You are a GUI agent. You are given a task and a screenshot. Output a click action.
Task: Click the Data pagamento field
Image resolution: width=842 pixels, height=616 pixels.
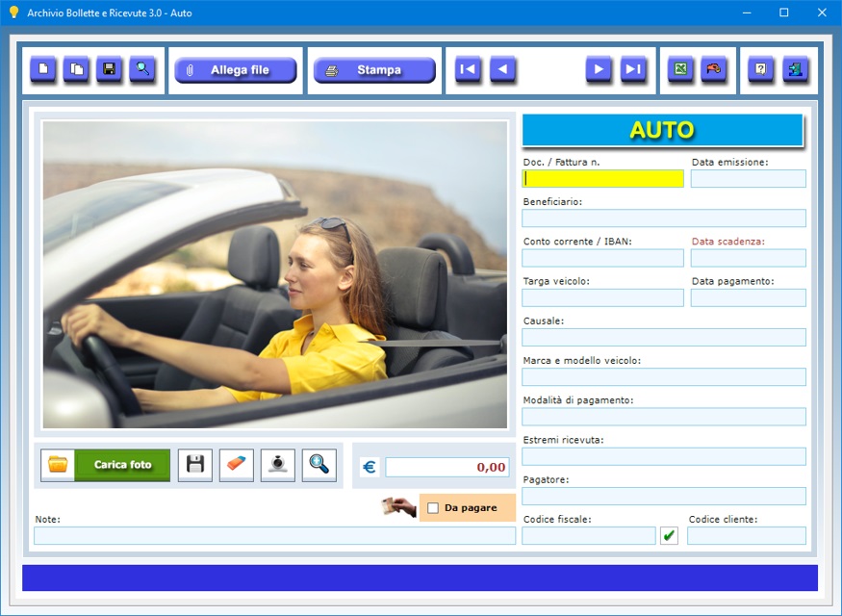pos(748,297)
